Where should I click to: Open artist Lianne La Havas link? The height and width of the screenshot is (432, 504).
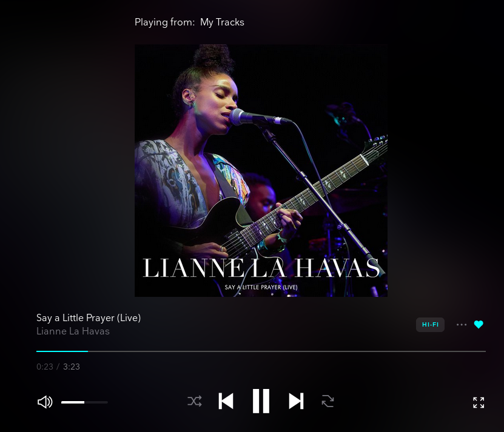[73, 331]
